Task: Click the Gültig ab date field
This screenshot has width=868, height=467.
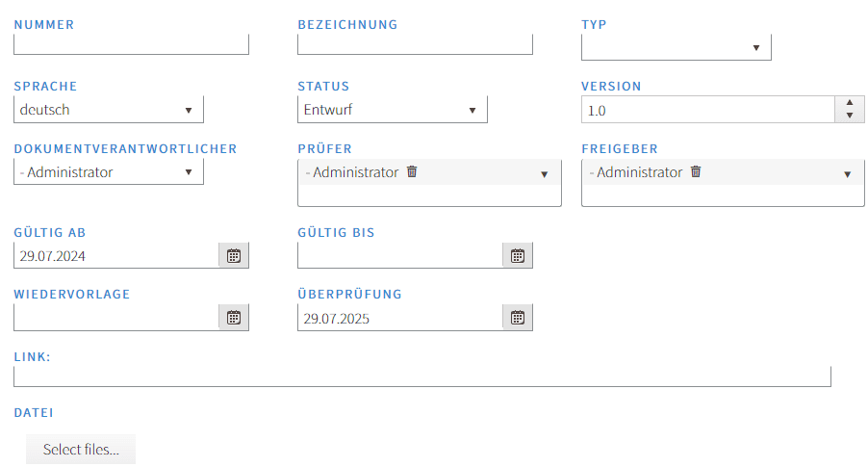Action: (115, 256)
